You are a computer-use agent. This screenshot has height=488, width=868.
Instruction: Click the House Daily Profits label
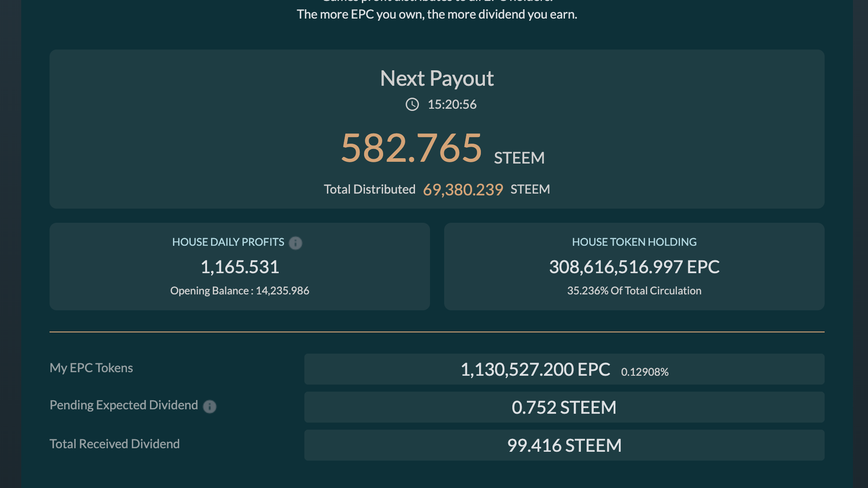[228, 242]
